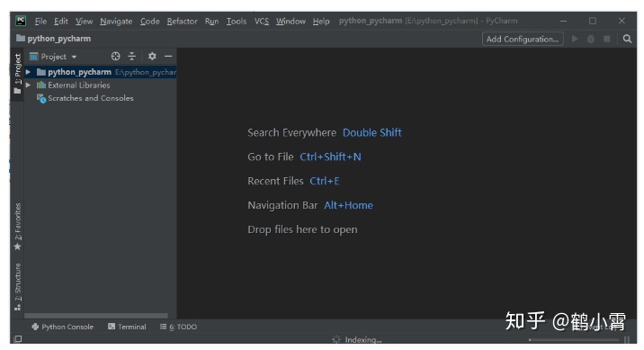Image resolution: width=644 pixels, height=350 pixels.
Task: Expand the External Libraries node
Action: [x=28, y=85]
